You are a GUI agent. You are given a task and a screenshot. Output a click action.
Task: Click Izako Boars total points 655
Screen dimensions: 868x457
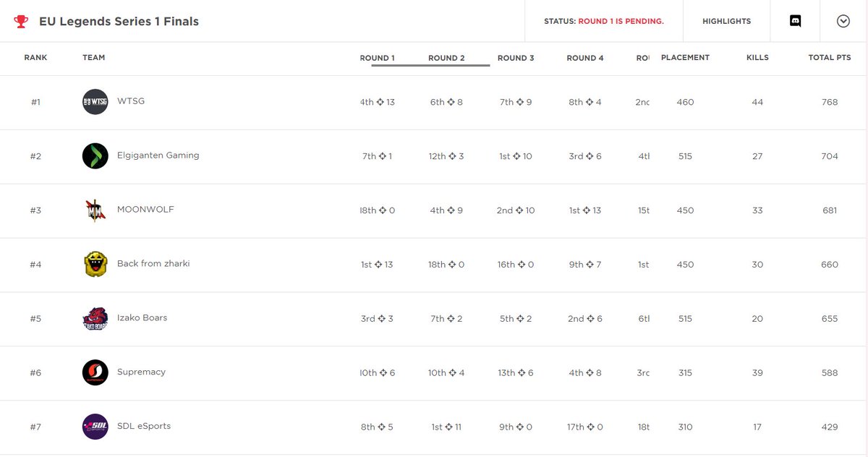(830, 319)
